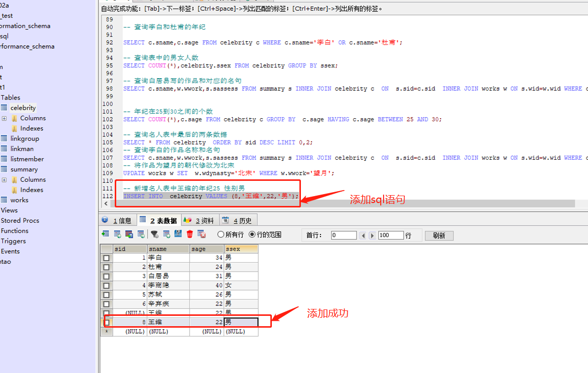Click the blue info icon on 信息 tab
The height and width of the screenshot is (373, 588).
105,220
